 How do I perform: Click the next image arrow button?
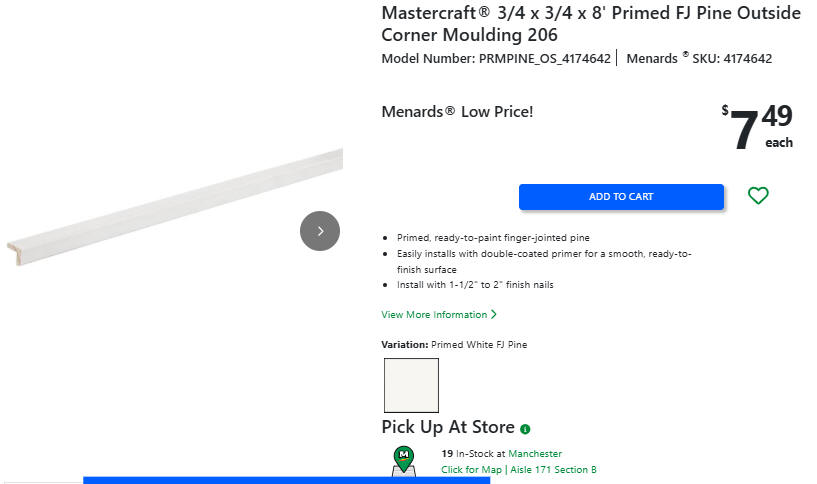[x=320, y=231]
